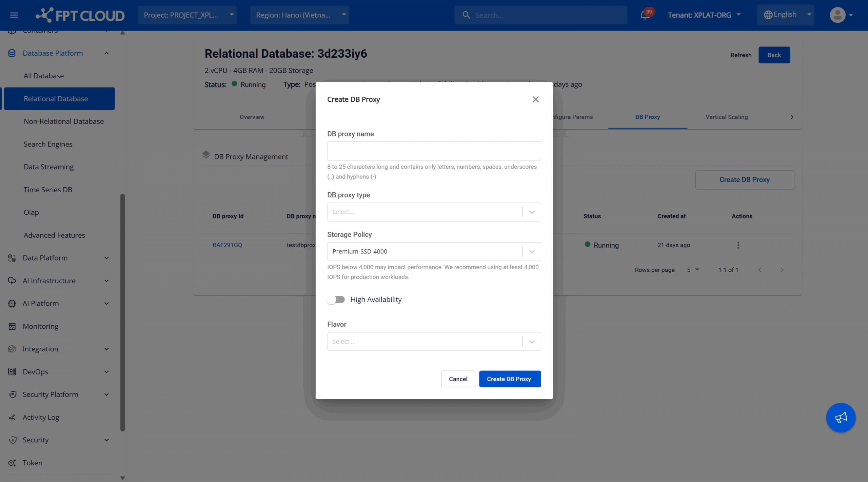
Task: Toggle the High Availability switch
Action: [336, 300]
